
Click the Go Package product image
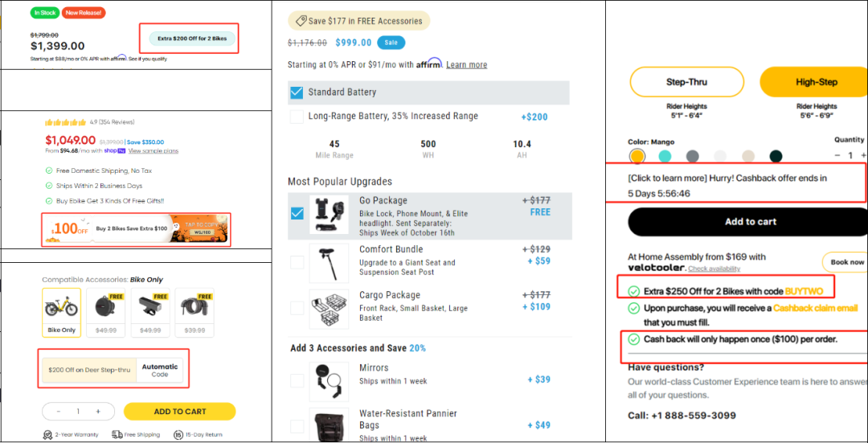[x=329, y=214]
